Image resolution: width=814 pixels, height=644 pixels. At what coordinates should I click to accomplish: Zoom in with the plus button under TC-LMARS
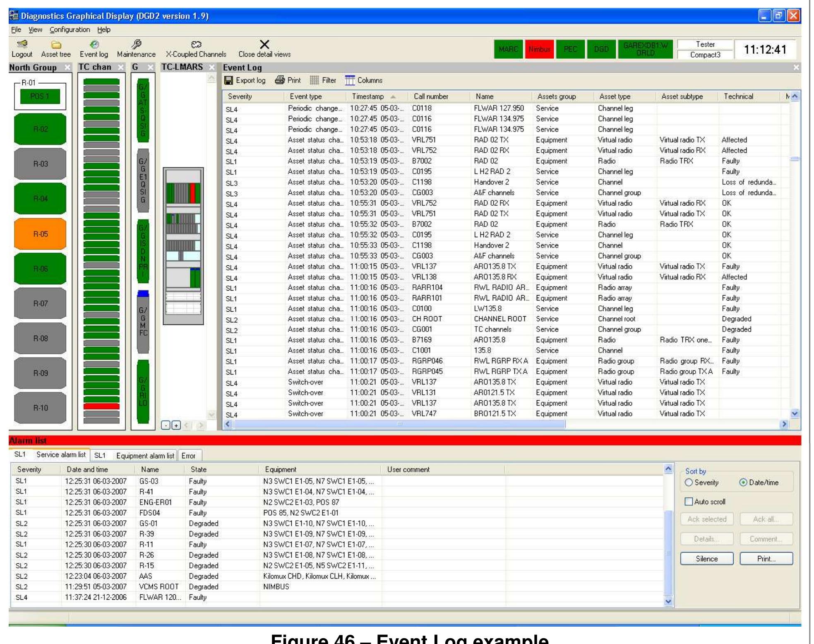(x=175, y=425)
